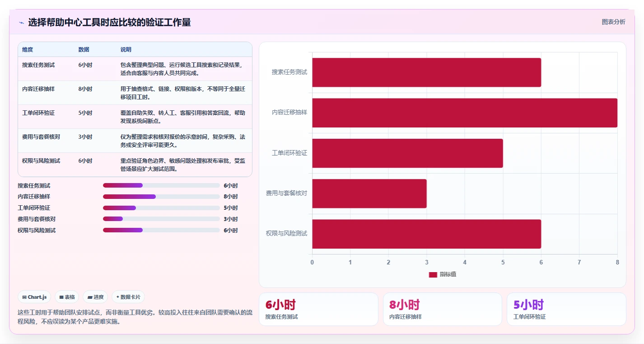The height and width of the screenshot is (344, 644).
Task: Click the 费用与套餐核对 bar in the chart
Action: click(369, 193)
